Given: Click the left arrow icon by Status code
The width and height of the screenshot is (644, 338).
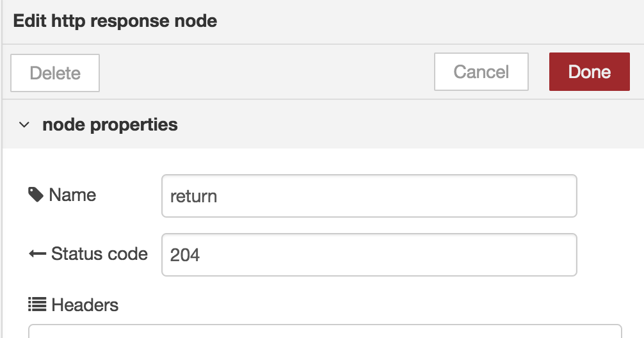Looking at the screenshot, I should click(37, 253).
